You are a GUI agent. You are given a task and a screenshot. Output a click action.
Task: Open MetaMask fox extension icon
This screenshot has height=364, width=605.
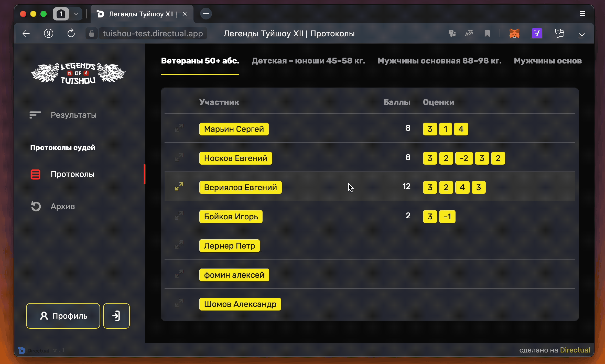(514, 34)
